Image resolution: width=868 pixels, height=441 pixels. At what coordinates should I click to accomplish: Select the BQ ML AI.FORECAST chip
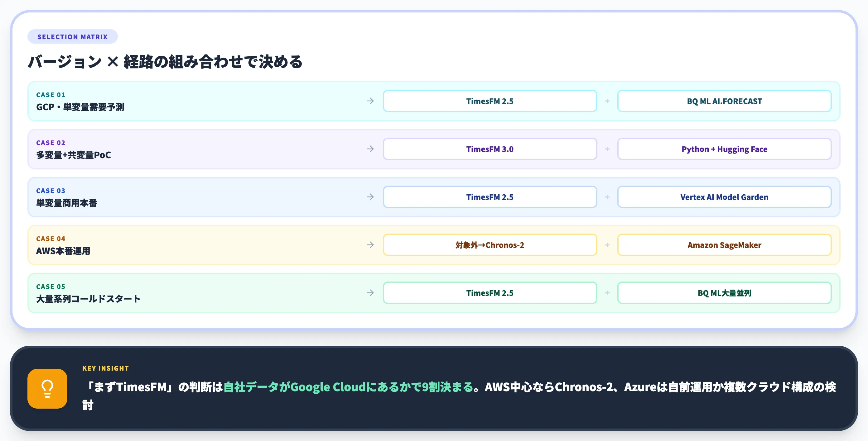point(725,101)
